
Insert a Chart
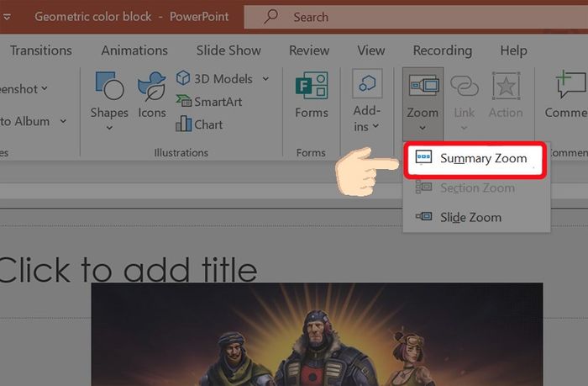(199, 124)
